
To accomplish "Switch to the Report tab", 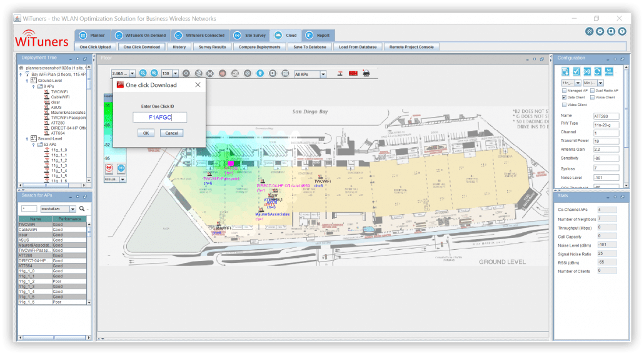I will click(318, 36).
